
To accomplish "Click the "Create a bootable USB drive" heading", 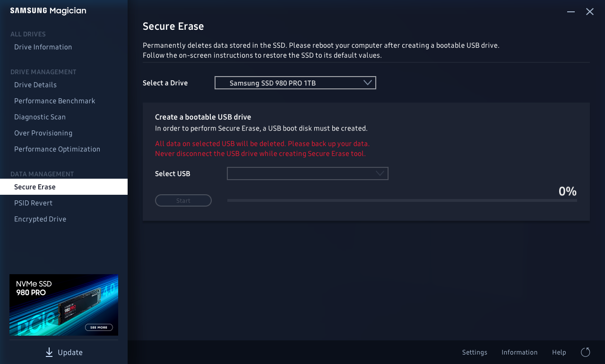I will (x=203, y=117).
